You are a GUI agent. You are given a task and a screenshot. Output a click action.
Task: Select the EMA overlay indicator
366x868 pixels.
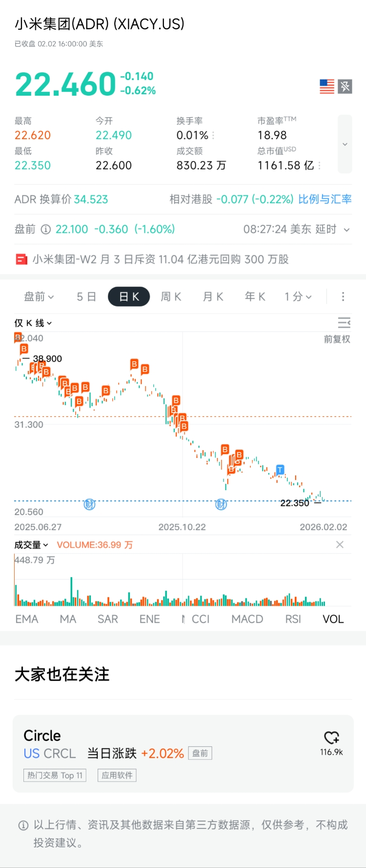[26, 619]
